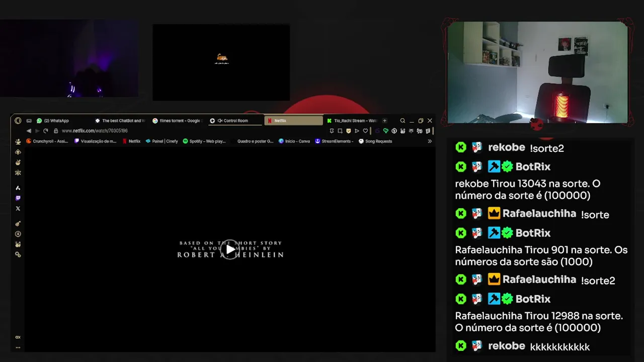This screenshot has width=644, height=362.
Task: Switch to the Control Room tab
Action: click(235, 121)
